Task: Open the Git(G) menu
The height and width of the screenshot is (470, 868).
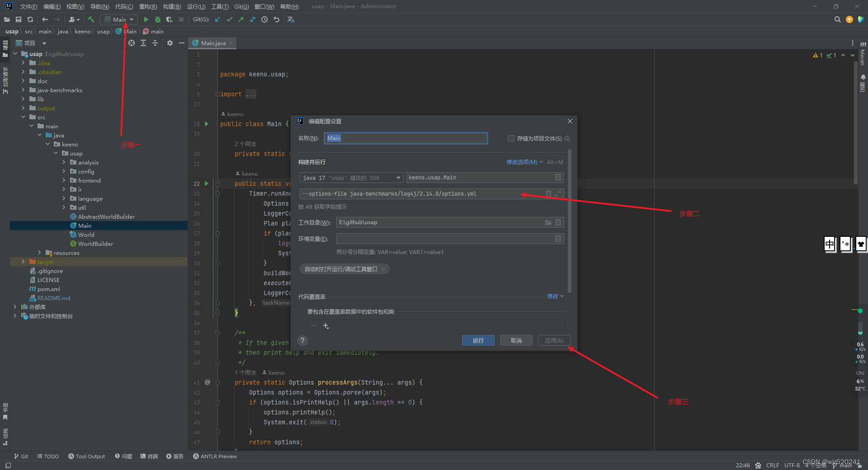Action: (241, 6)
